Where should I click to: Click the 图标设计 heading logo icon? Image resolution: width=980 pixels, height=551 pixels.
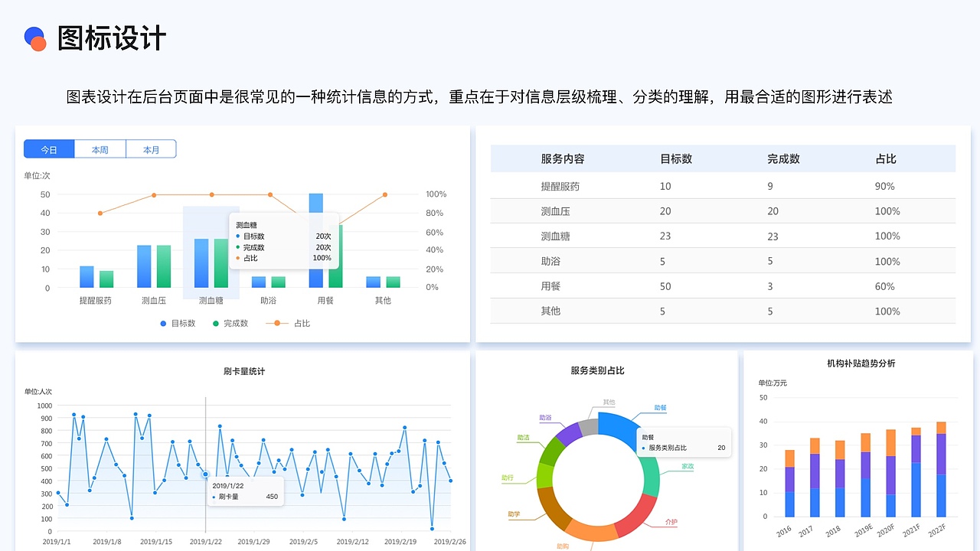pyautogui.click(x=35, y=38)
